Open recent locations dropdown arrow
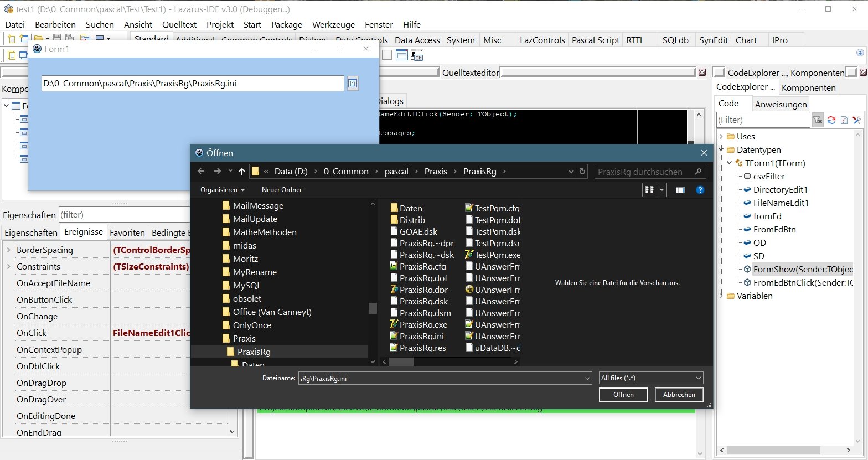 [229, 172]
